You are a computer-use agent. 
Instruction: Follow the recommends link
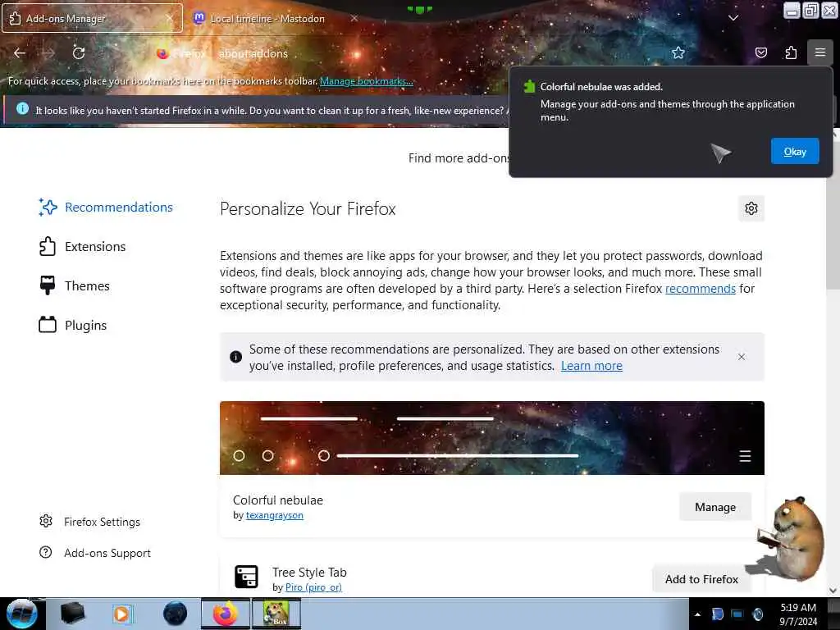point(701,289)
